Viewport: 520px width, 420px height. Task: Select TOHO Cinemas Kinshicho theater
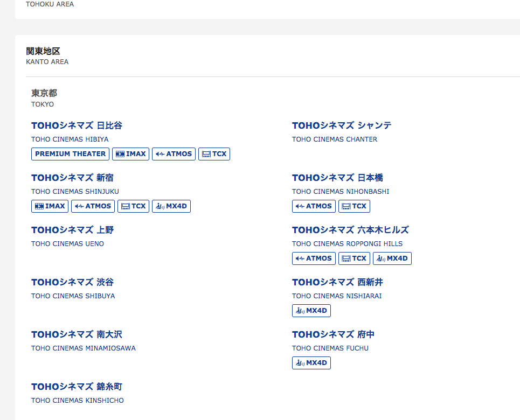click(77, 387)
